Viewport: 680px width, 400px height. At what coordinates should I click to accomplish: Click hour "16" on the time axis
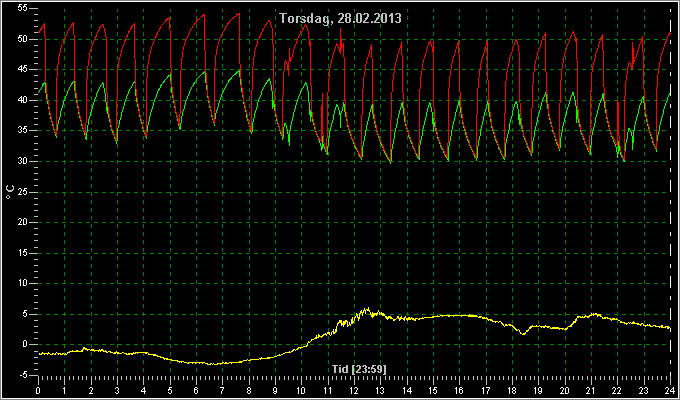[x=459, y=390]
